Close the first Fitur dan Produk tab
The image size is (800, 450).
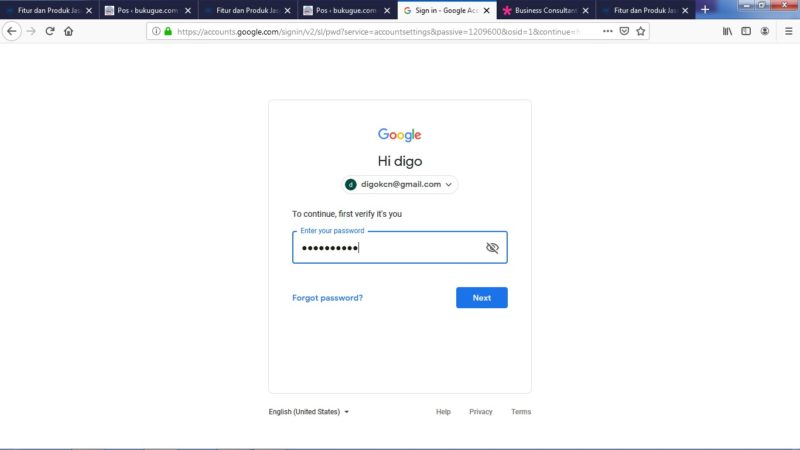point(89,10)
